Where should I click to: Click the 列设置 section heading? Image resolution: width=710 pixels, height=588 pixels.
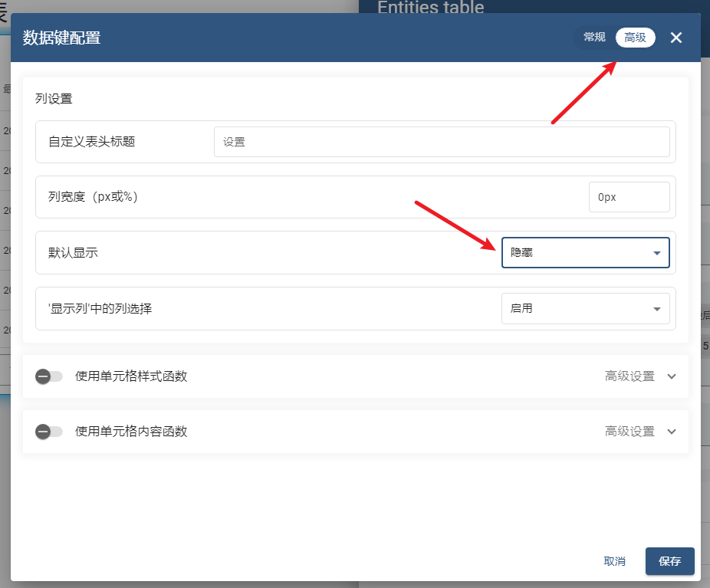click(54, 99)
